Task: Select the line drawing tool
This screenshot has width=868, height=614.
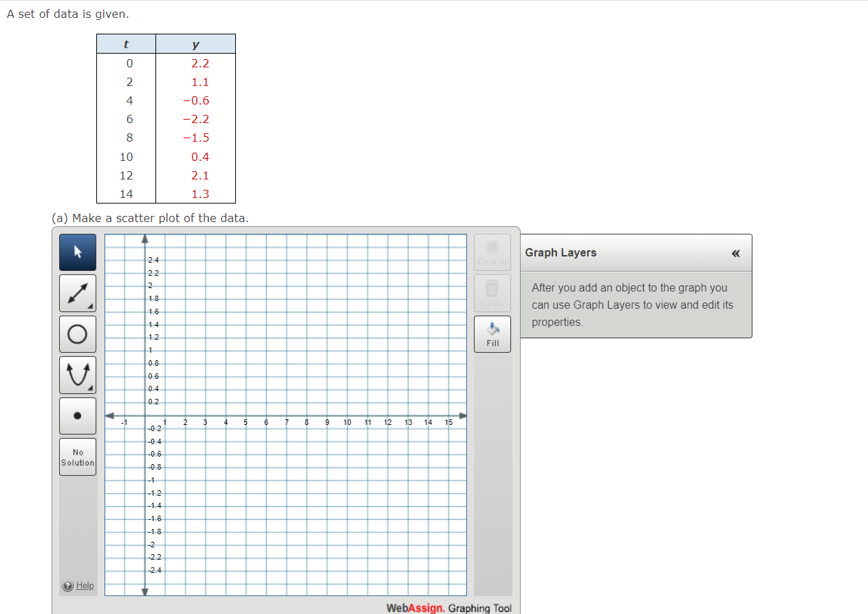Action: coord(77,293)
